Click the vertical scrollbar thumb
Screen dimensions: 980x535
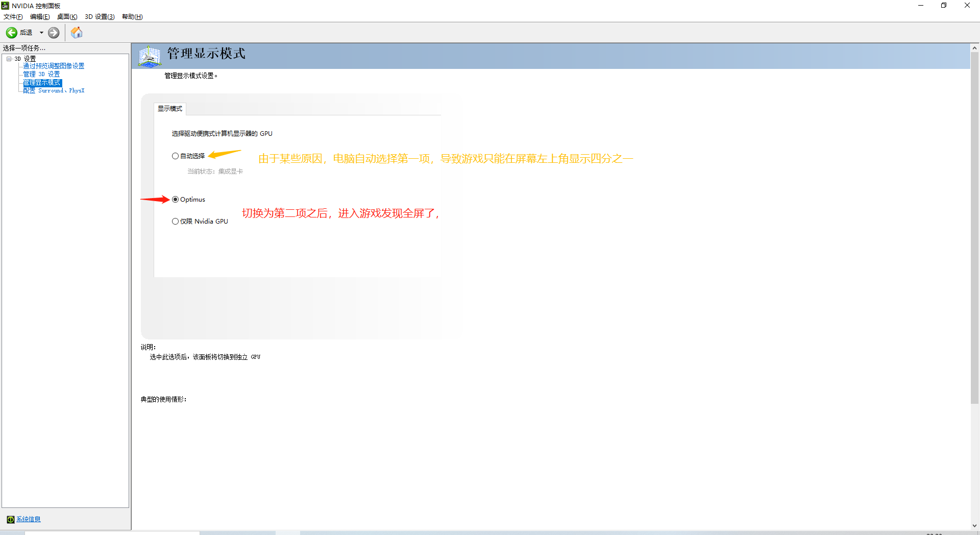pyautogui.click(x=975, y=228)
